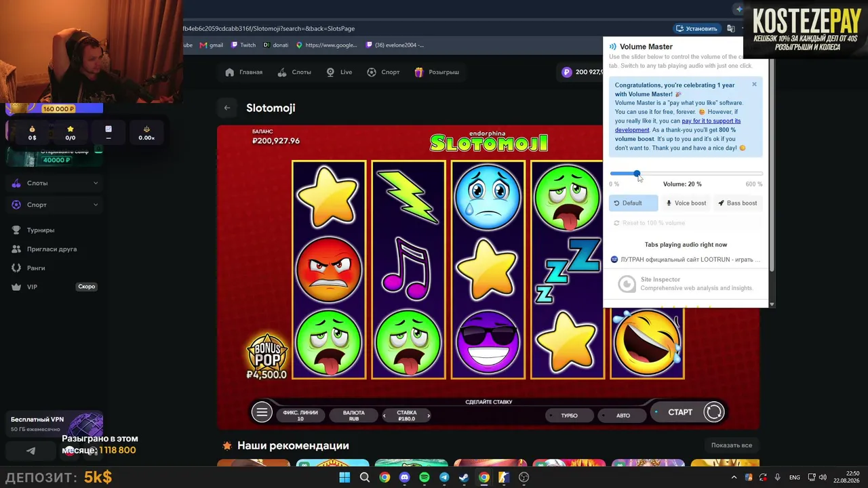This screenshot has width=868, height=488.
Task: Click the scales 0.00x stat widget
Action: pyautogui.click(x=146, y=133)
